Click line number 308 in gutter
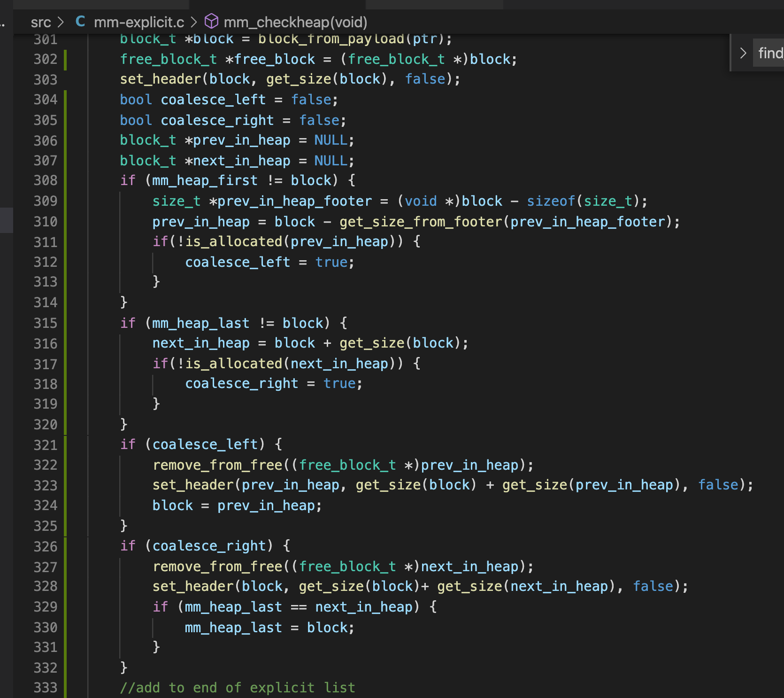Screen dimensions: 784x698 pos(46,180)
